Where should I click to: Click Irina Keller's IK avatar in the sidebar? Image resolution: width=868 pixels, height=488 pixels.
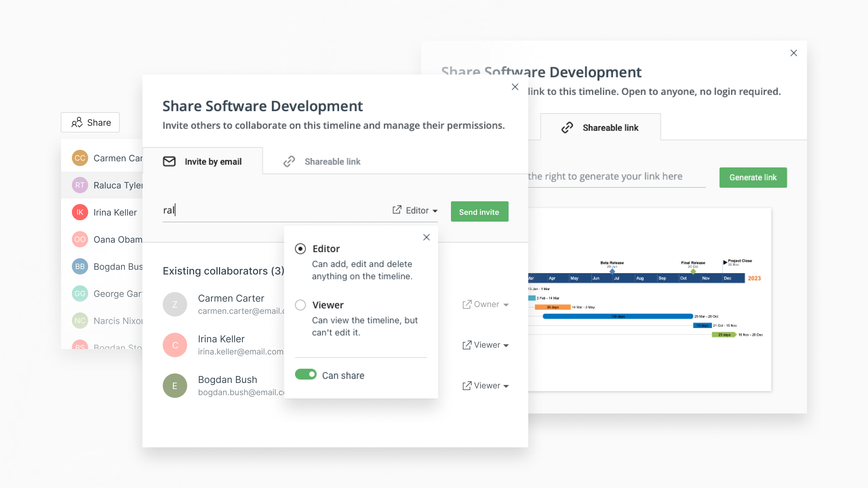point(80,212)
